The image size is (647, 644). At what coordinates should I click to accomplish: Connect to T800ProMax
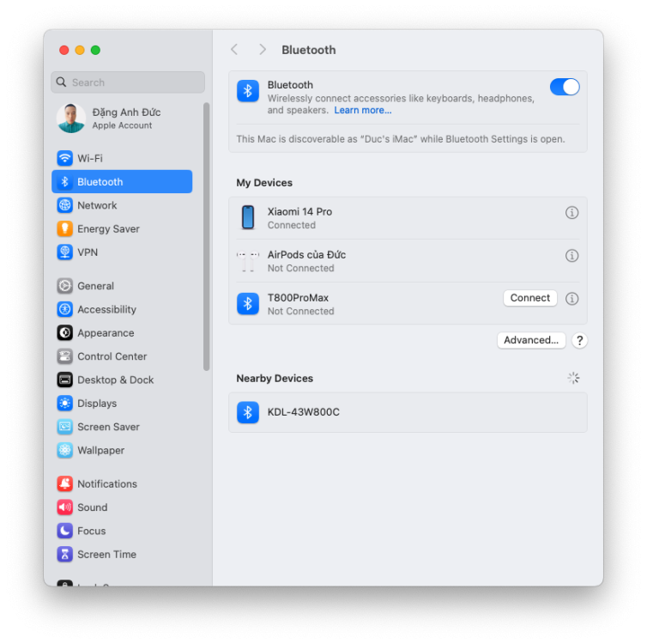[x=529, y=298]
